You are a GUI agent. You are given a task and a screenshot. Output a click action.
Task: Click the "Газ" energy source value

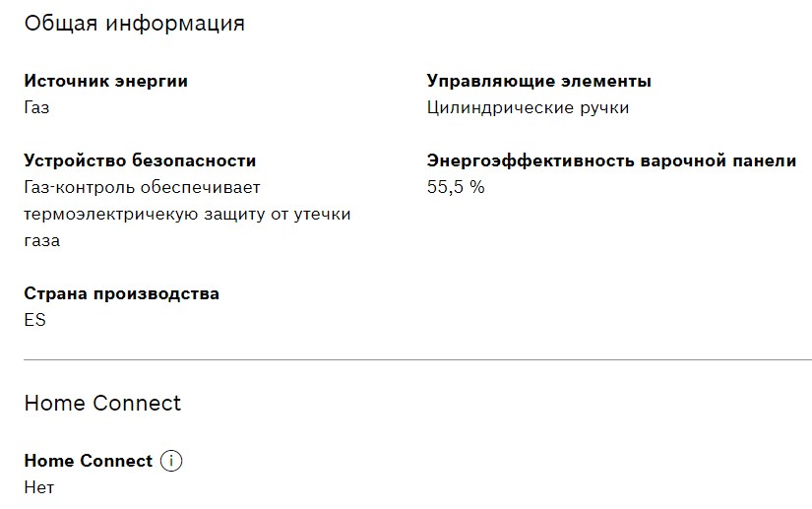click(36, 107)
